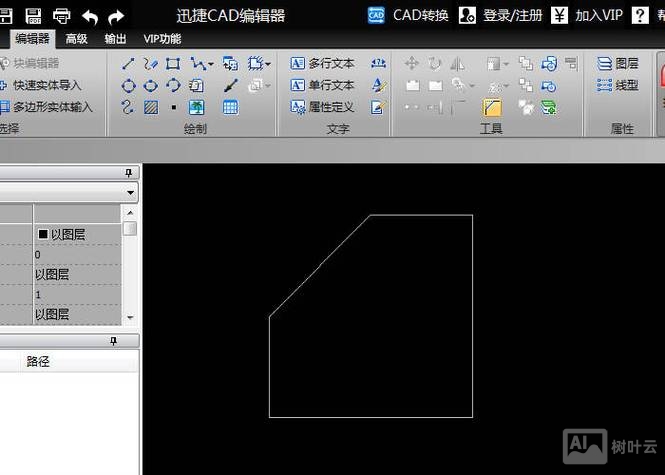Viewport: 665px width, 475px height.
Task: Pin the properties panel using pushpin
Action: 128,173
